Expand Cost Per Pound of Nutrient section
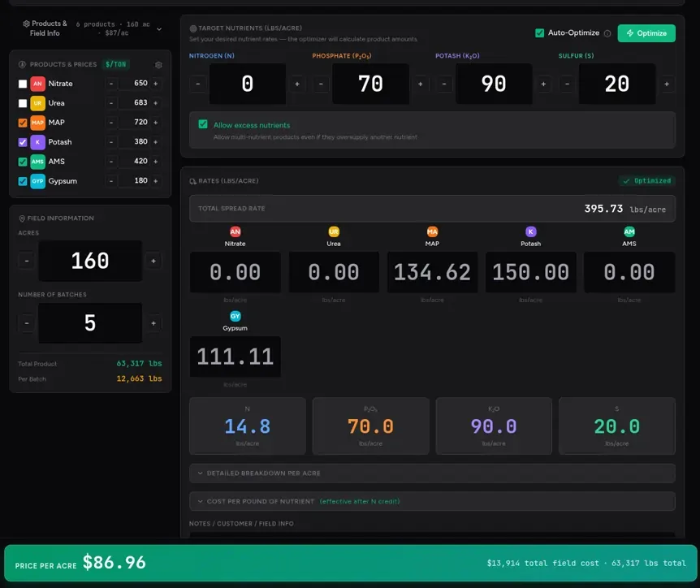Screen dimensions: 700x588 coord(432,501)
